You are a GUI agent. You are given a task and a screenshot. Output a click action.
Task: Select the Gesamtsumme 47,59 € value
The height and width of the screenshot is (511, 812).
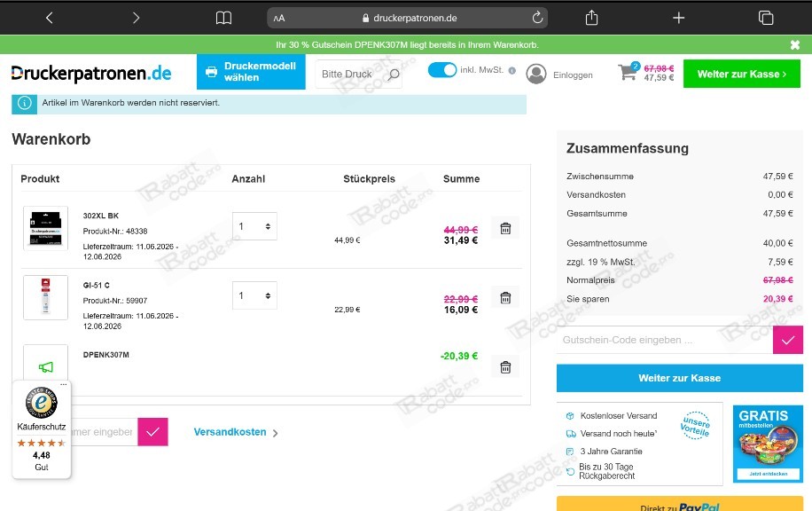tap(777, 214)
